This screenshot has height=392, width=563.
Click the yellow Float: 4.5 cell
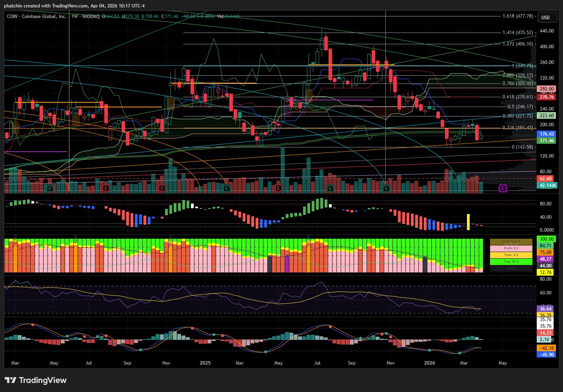click(511, 255)
